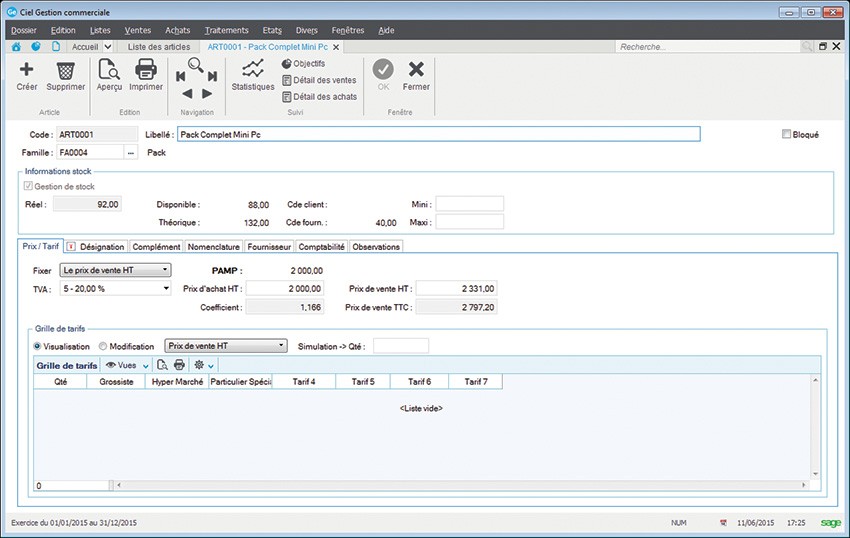Click the Détail des ventes button

(x=320, y=80)
